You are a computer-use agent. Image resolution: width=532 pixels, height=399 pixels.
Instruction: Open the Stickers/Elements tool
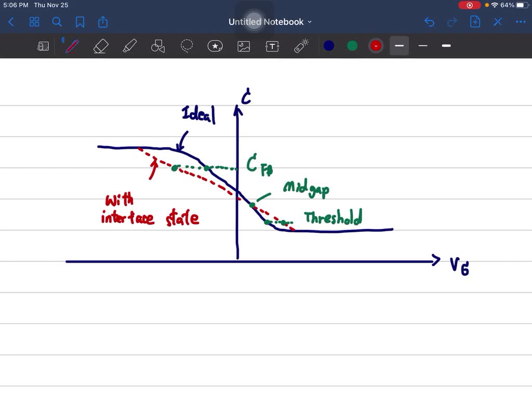215,46
